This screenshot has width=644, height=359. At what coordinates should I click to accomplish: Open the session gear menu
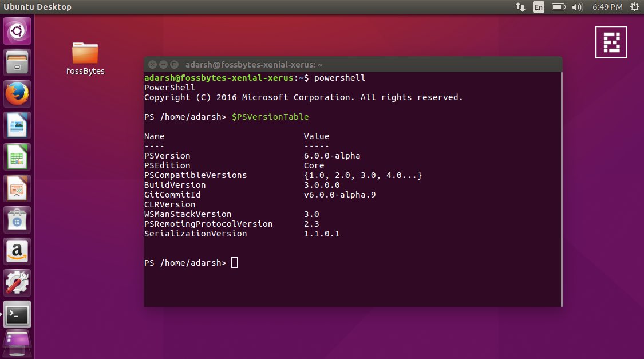click(634, 7)
